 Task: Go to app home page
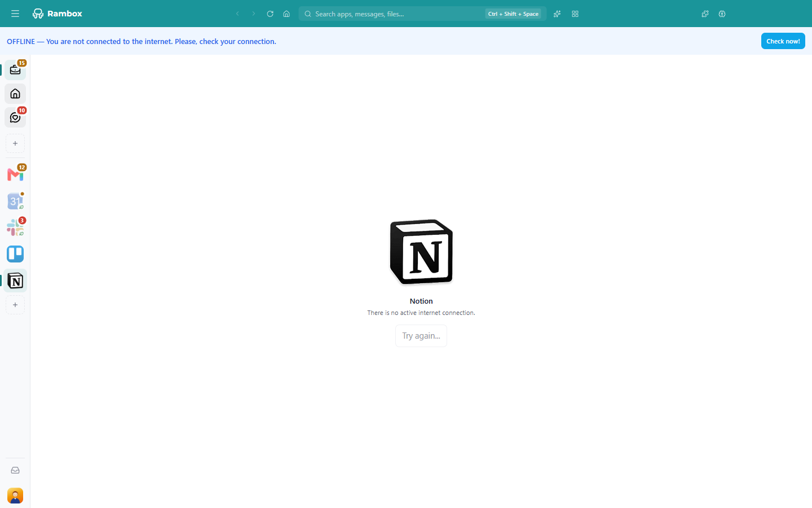pyautogui.click(x=286, y=14)
